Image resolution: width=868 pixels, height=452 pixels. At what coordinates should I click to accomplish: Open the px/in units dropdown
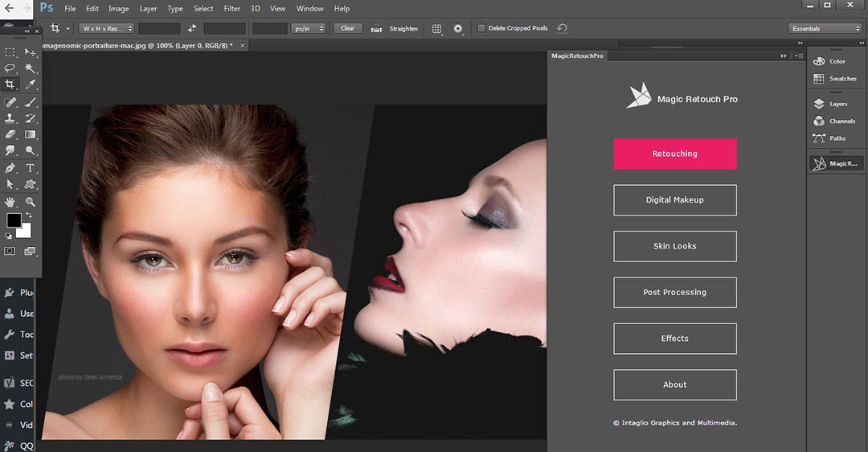[x=308, y=28]
